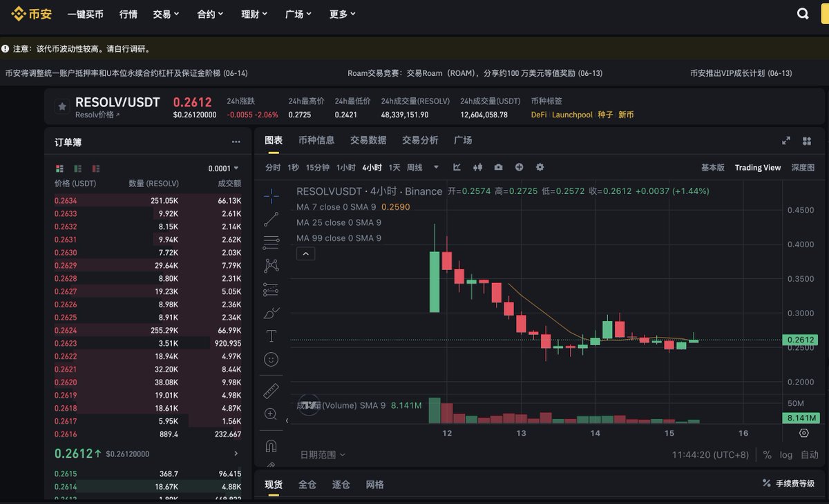Open the price axis settings gear

click(803, 433)
